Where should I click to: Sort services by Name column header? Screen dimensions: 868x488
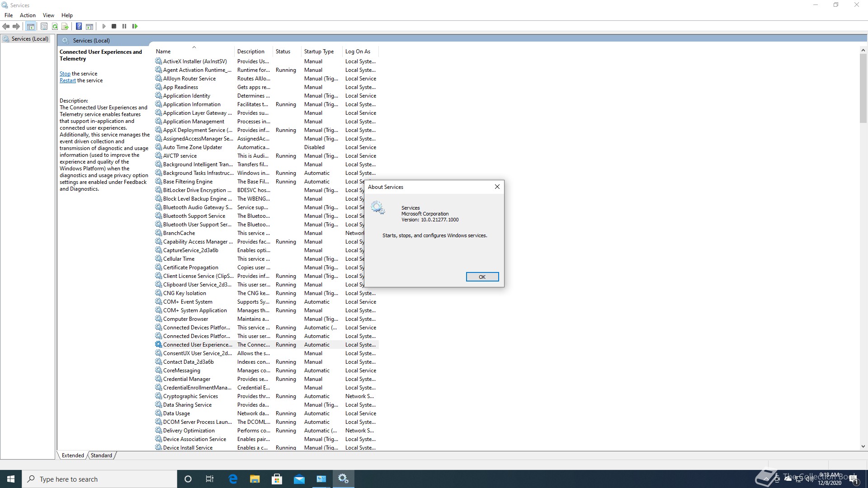[x=163, y=52]
